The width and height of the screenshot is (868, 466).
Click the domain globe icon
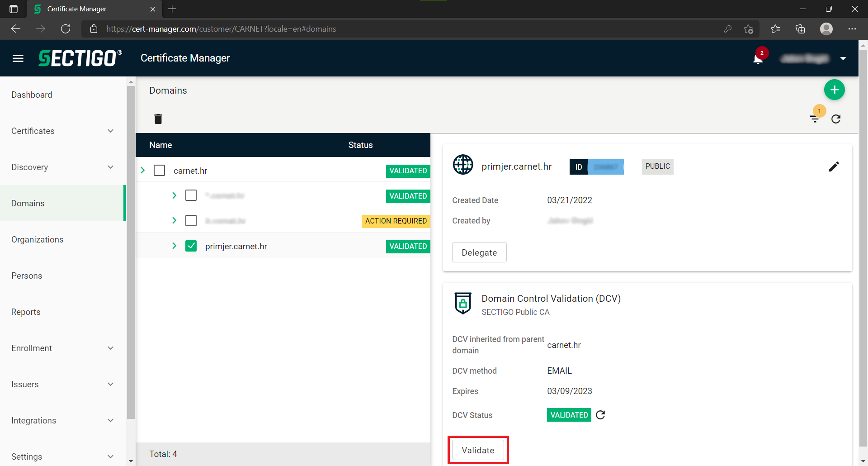pyautogui.click(x=463, y=165)
